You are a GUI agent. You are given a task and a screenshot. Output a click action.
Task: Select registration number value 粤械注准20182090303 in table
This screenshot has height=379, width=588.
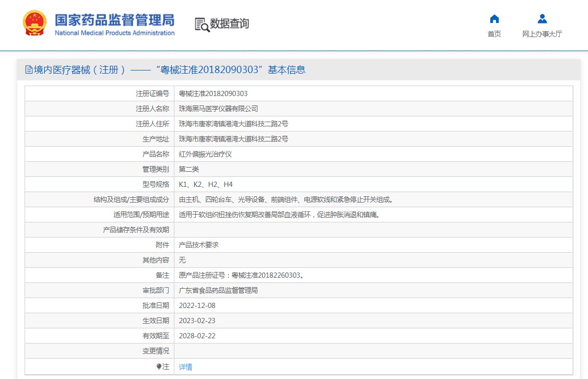(213, 93)
